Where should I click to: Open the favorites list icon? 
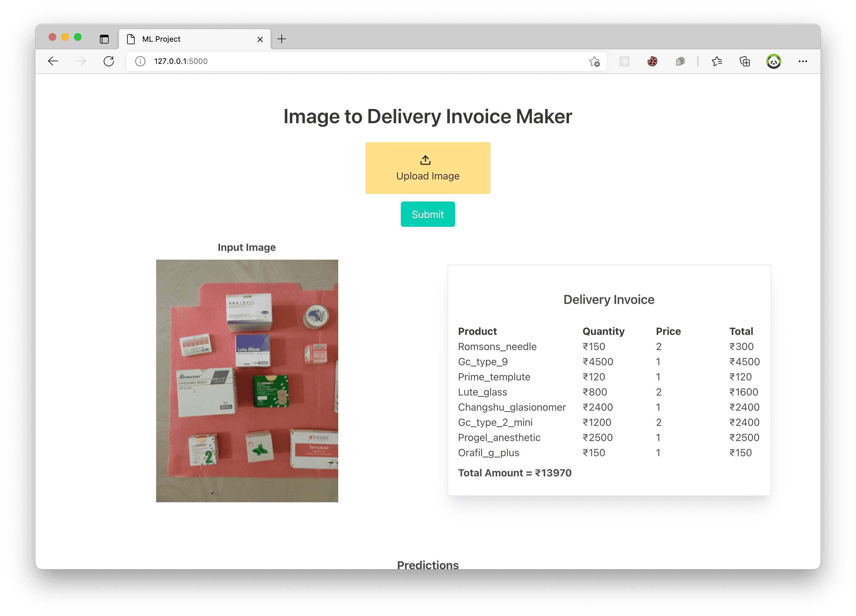tap(717, 61)
